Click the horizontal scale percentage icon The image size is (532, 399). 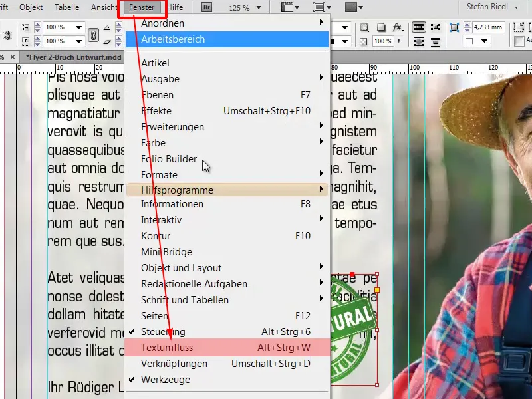click(x=25, y=27)
